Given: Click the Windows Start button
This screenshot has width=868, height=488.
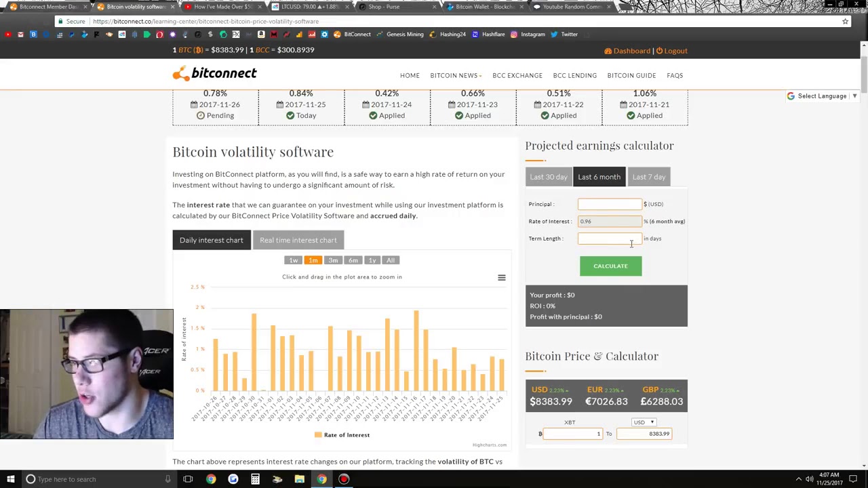Looking at the screenshot, I should [10, 479].
